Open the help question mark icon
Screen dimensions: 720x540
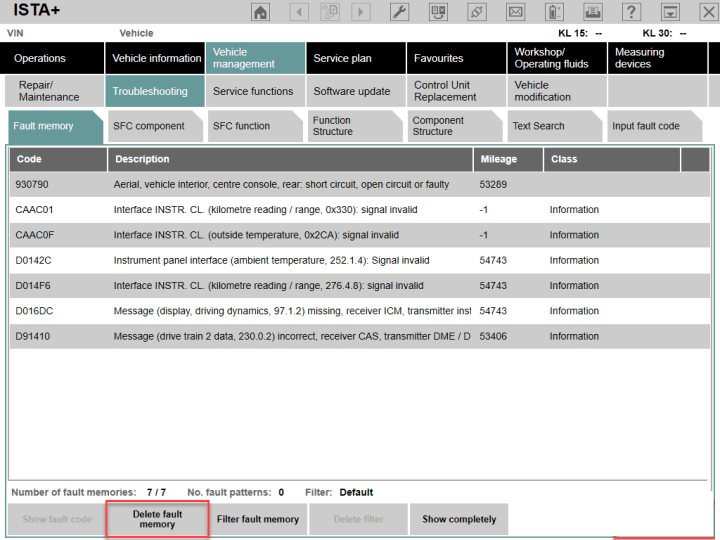(631, 12)
